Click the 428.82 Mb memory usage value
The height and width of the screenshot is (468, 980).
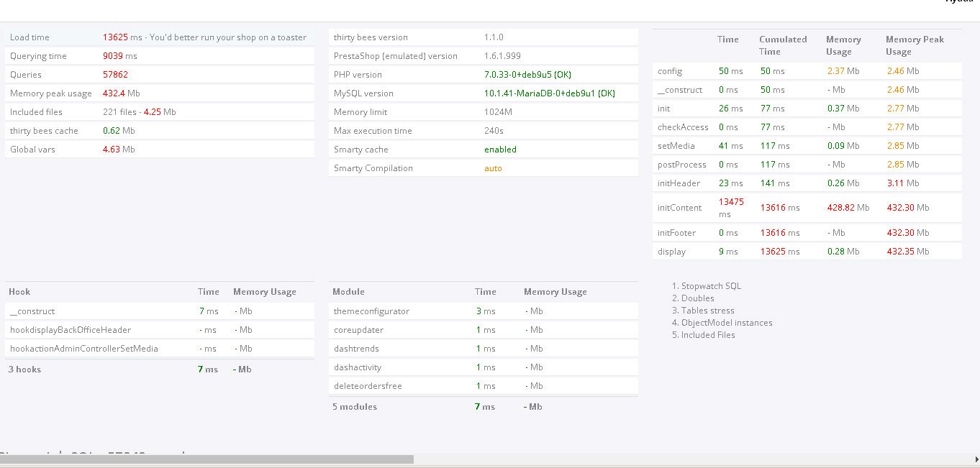click(848, 208)
